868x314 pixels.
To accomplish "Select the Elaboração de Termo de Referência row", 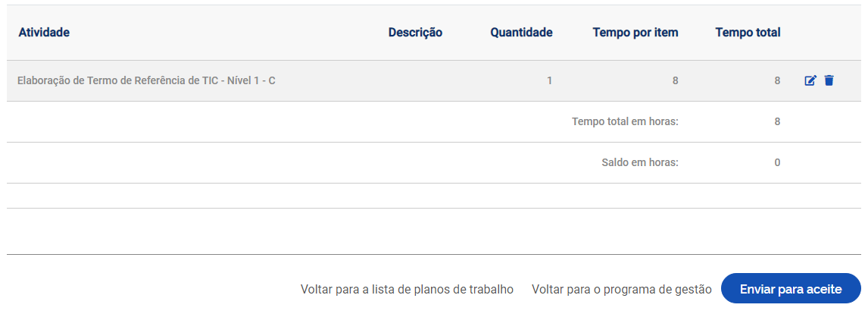I will coord(146,80).
